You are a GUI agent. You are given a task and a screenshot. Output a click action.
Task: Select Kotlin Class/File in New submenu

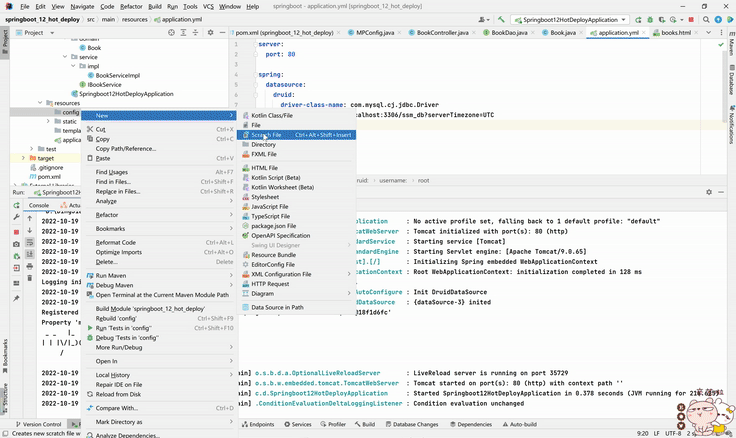click(297, 115)
